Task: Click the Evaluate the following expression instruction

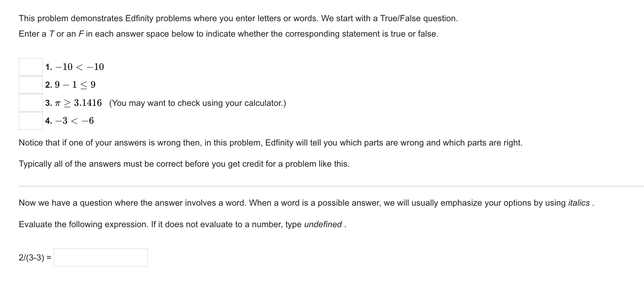Action: (x=182, y=224)
